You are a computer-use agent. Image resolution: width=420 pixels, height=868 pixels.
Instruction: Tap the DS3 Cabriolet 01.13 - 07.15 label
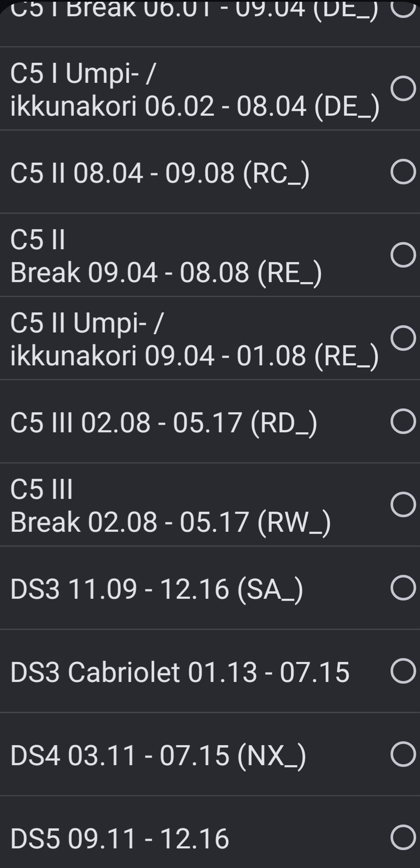coord(179,672)
